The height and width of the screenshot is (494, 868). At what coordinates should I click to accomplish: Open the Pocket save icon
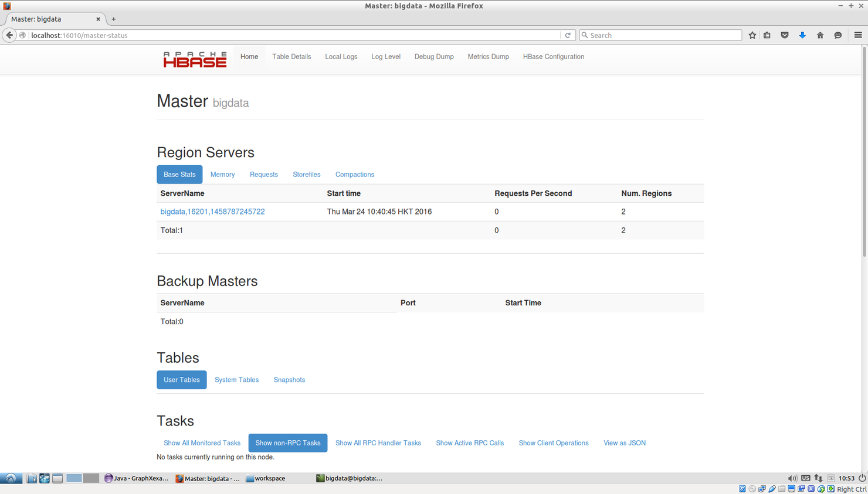click(785, 35)
